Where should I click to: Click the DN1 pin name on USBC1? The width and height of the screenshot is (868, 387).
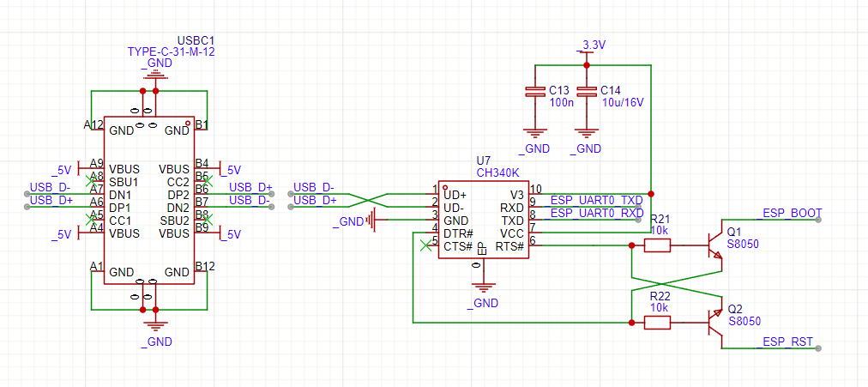[120, 194]
